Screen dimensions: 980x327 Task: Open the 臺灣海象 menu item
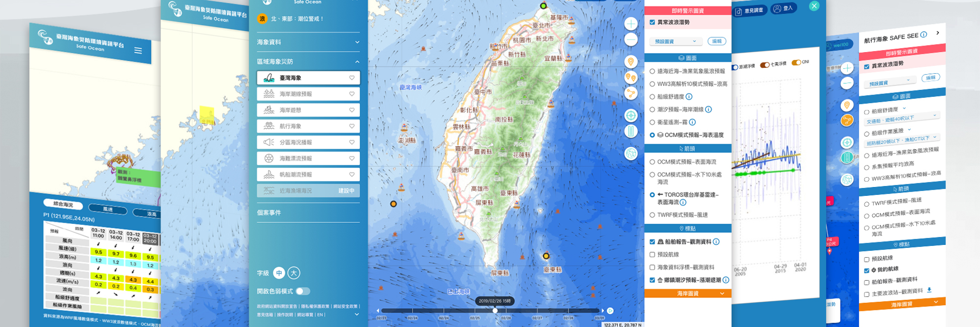[308, 78]
